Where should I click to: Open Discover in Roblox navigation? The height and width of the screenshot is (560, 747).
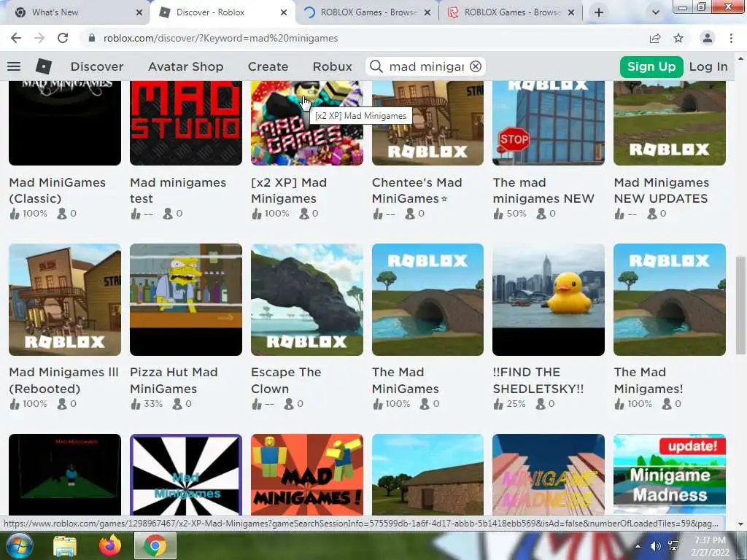(x=97, y=66)
